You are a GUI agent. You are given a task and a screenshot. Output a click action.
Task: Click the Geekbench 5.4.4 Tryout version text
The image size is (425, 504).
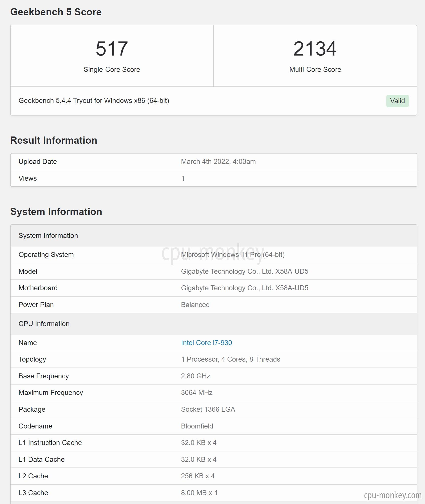pyautogui.click(x=94, y=101)
